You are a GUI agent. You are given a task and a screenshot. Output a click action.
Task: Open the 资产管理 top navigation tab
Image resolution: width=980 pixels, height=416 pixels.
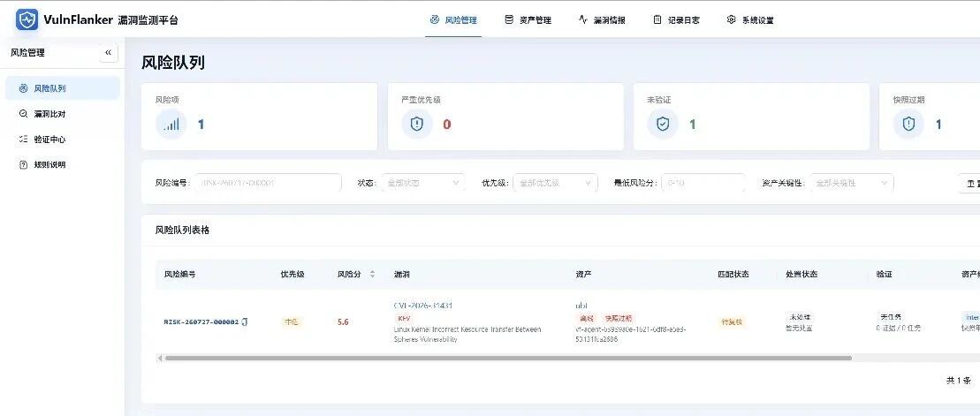528,20
